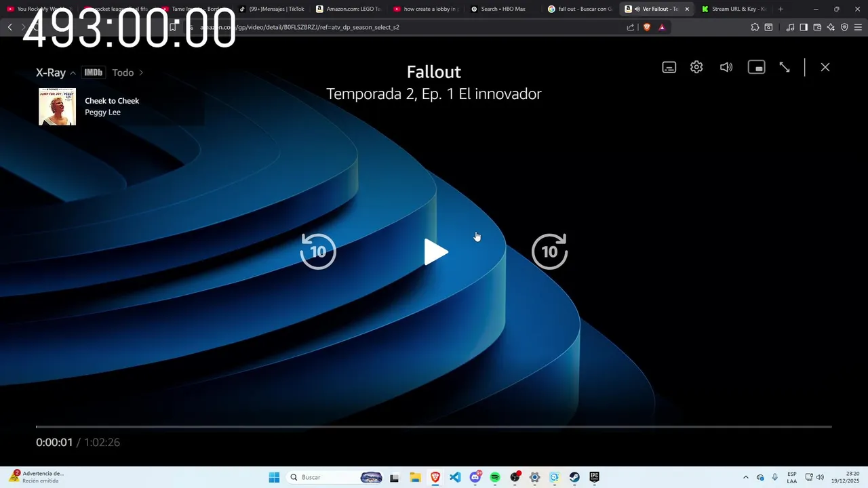
Task: Skip forward 10 seconds
Action: pyautogui.click(x=549, y=251)
